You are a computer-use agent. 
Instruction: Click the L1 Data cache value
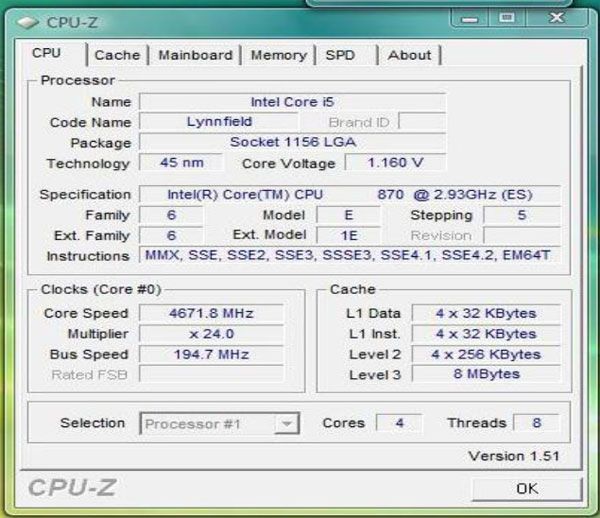[486, 313]
